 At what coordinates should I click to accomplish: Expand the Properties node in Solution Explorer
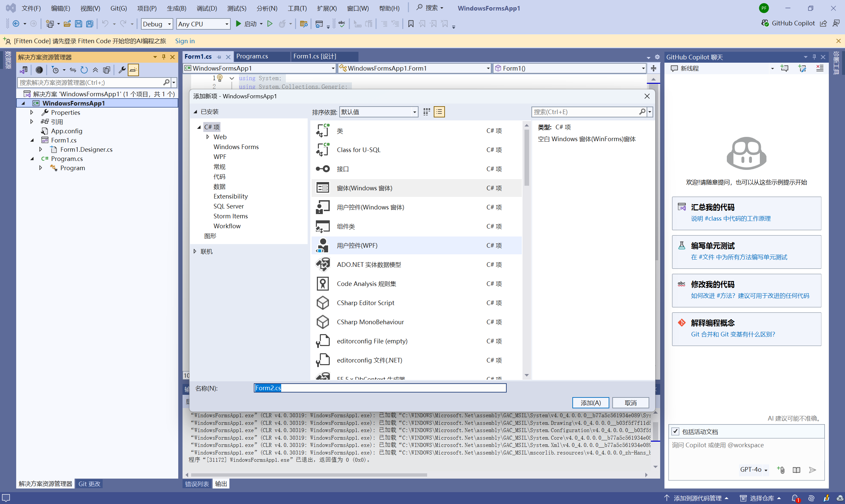point(32,112)
